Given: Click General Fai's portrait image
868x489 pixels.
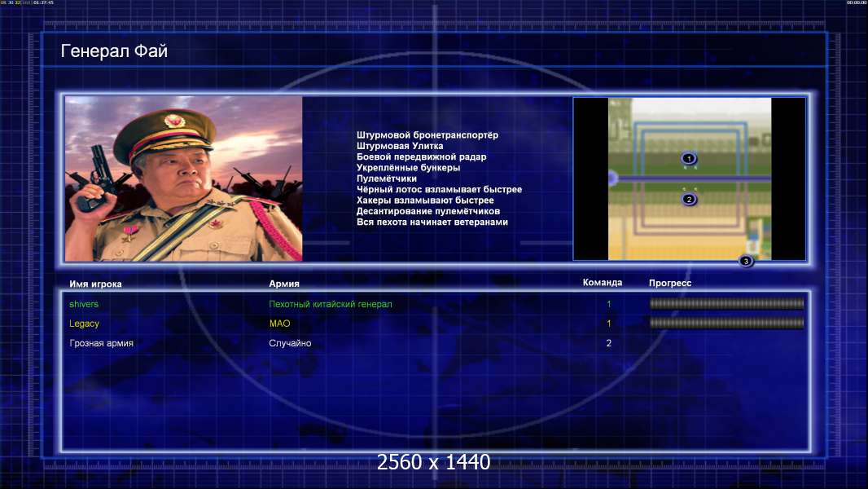Looking at the screenshot, I should click(x=184, y=178).
